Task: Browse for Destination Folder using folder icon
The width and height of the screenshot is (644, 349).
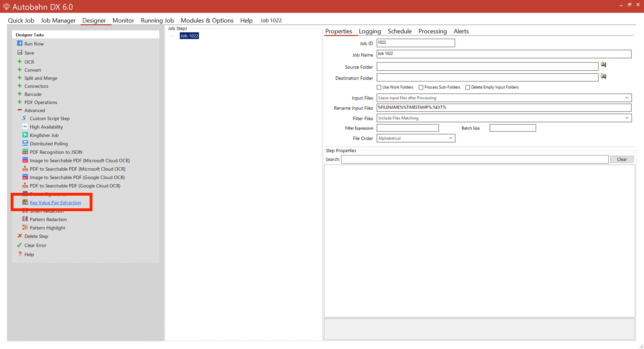Action: [603, 76]
